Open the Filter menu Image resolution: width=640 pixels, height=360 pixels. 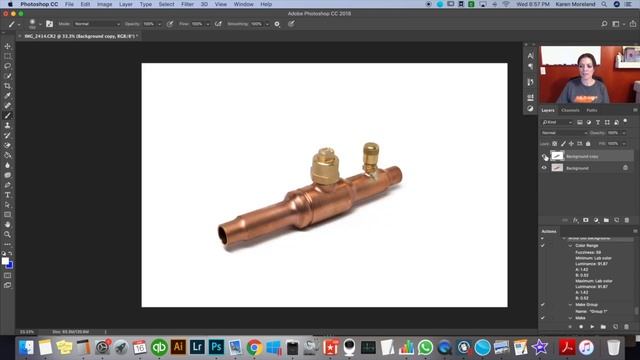click(187, 4)
